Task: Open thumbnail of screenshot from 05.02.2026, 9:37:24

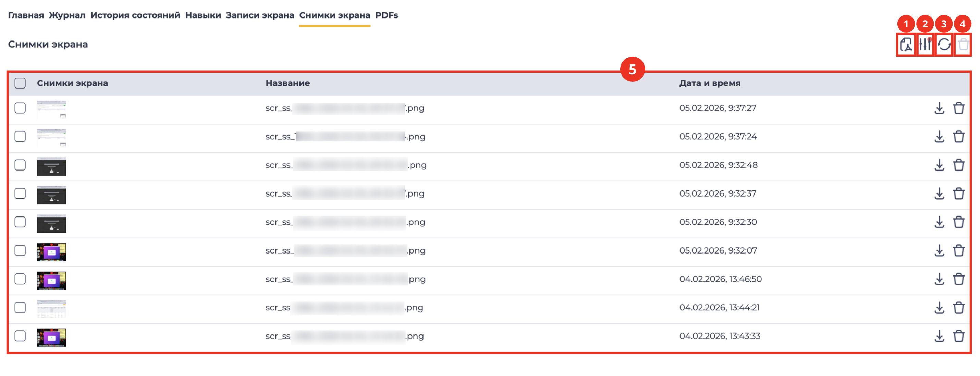Action: tap(51, 138)
